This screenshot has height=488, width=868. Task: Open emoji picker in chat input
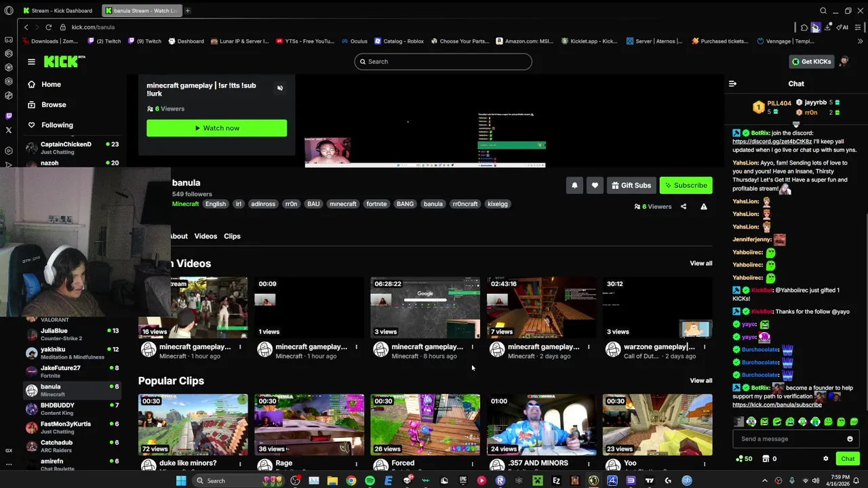click(x=850, y=439)
